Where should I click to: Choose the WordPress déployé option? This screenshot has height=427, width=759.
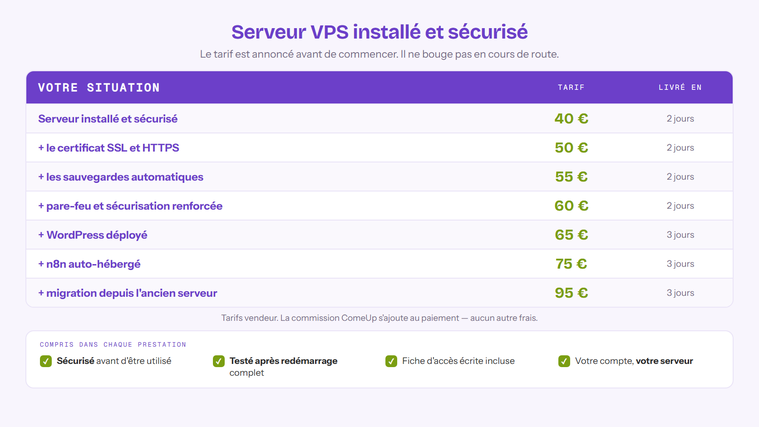click(380, 235)
